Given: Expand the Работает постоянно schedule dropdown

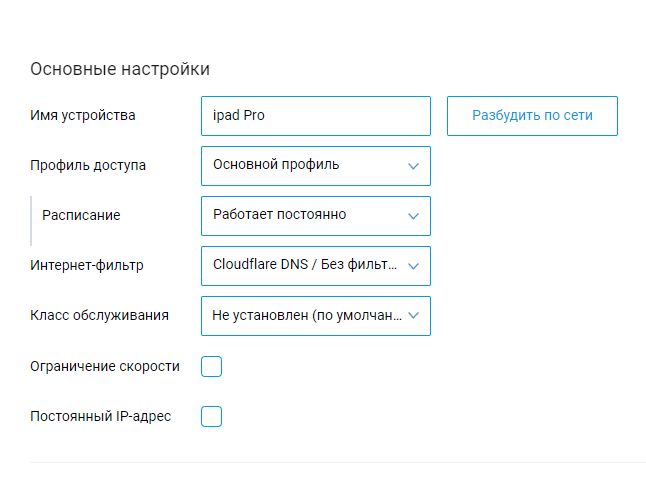Looking at the screenshot, I should pyautogui.click(x=305, y=216).
